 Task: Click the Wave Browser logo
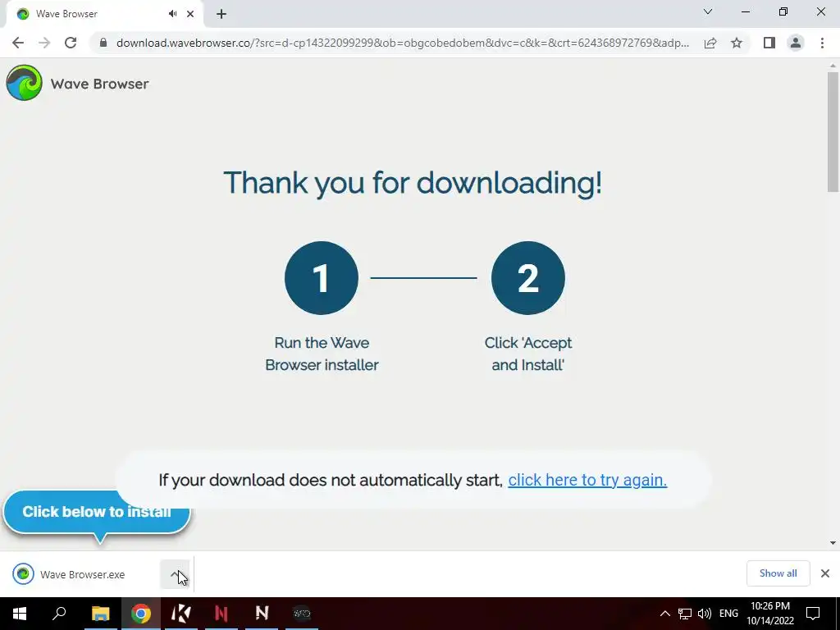click(x=24, y=83)
